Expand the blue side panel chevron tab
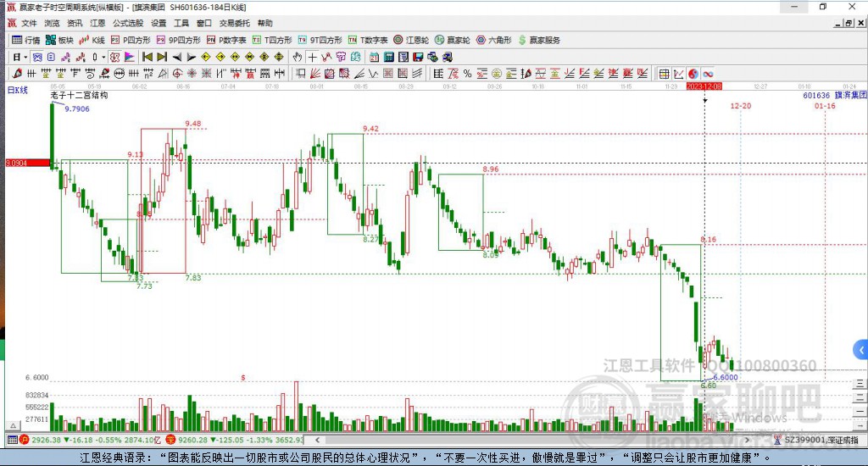 [860, 350]
